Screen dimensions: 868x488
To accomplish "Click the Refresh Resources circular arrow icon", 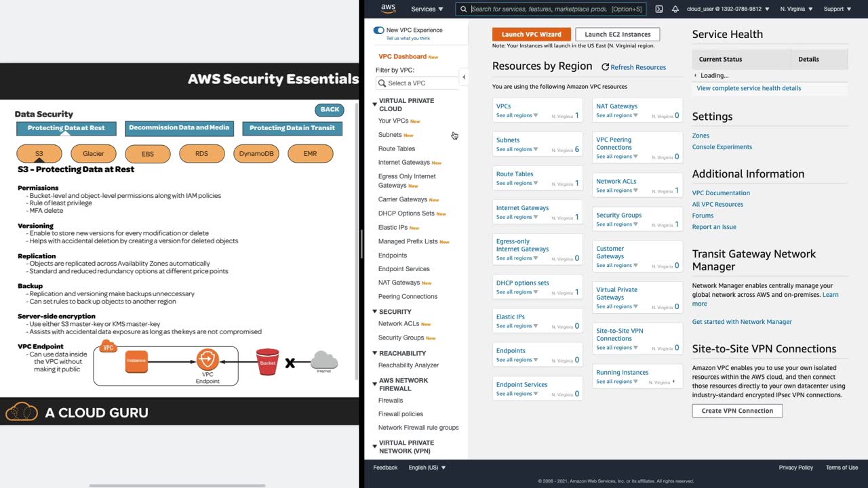I will [x=606, y=67].
